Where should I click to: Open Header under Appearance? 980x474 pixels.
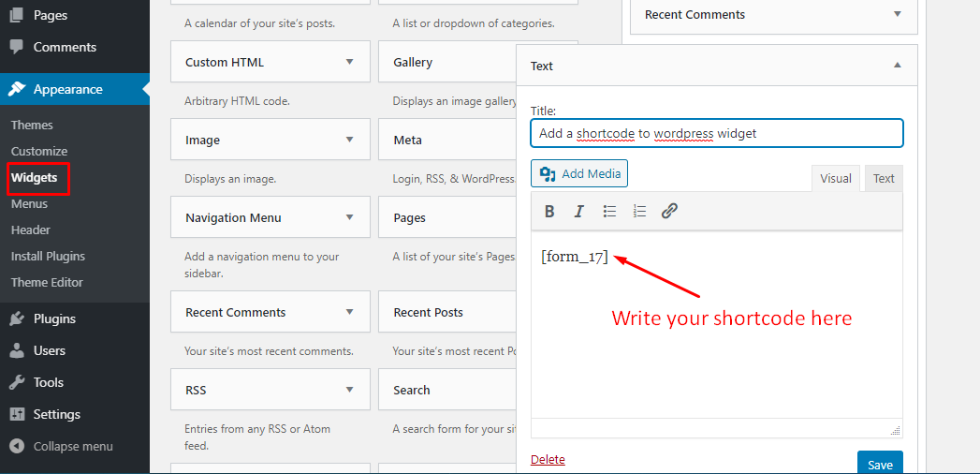click(x=31, y=230)
